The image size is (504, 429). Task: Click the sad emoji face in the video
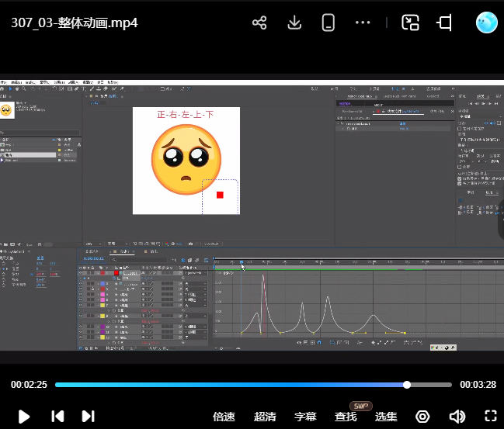click(185, 161)
